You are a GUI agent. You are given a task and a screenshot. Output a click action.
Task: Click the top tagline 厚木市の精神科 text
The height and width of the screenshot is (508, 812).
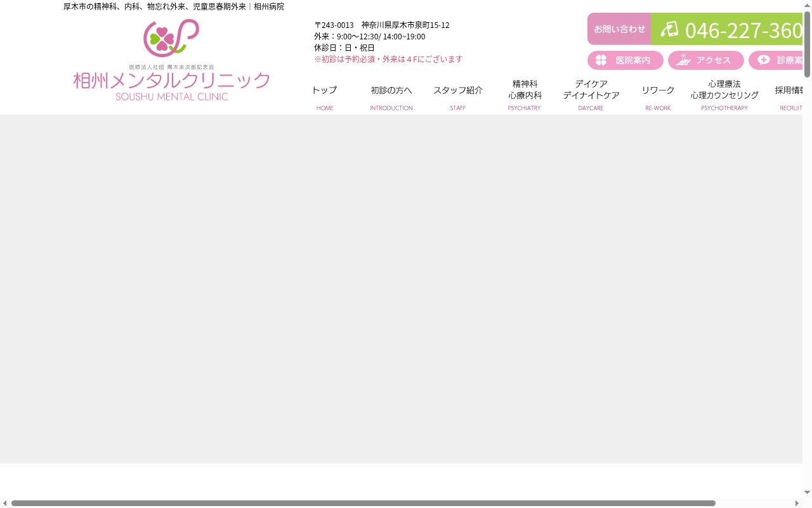tap(174, 6)
